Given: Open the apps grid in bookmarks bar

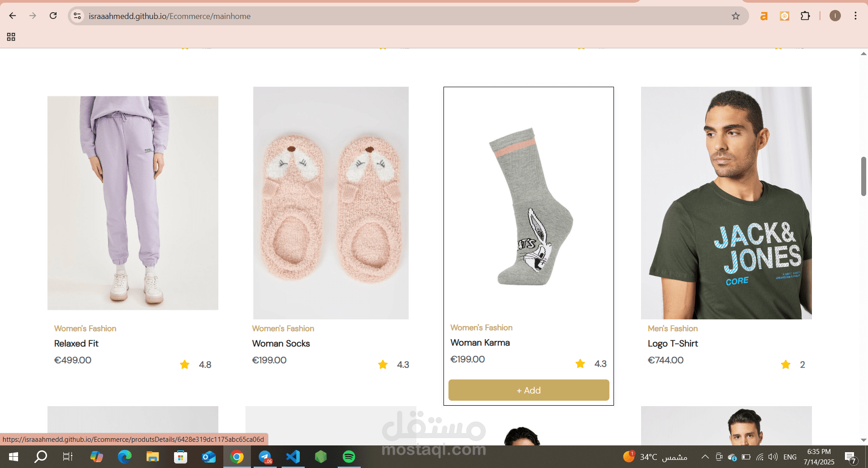Looking at the screenshot, I should pyautogui.click(x=11, y=37).
